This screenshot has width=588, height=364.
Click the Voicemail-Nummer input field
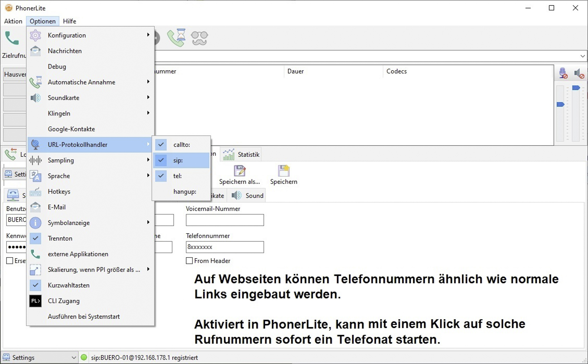tap(225, 220)
